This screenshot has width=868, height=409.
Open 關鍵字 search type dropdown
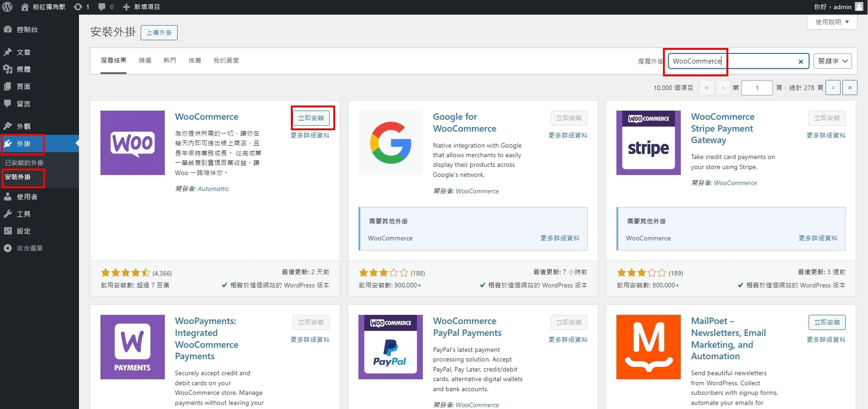pyautogui.click(x=832, y=61)
